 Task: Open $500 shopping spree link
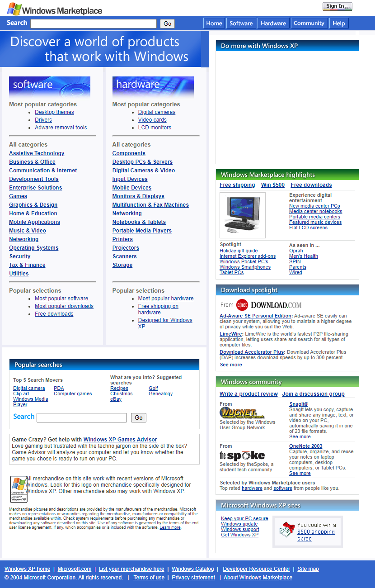point(316,535)
